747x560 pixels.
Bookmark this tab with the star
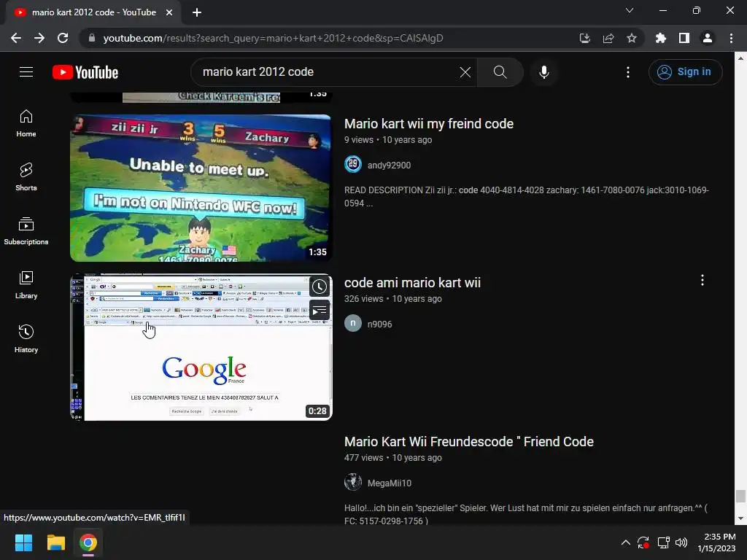(x=631, y=38)
